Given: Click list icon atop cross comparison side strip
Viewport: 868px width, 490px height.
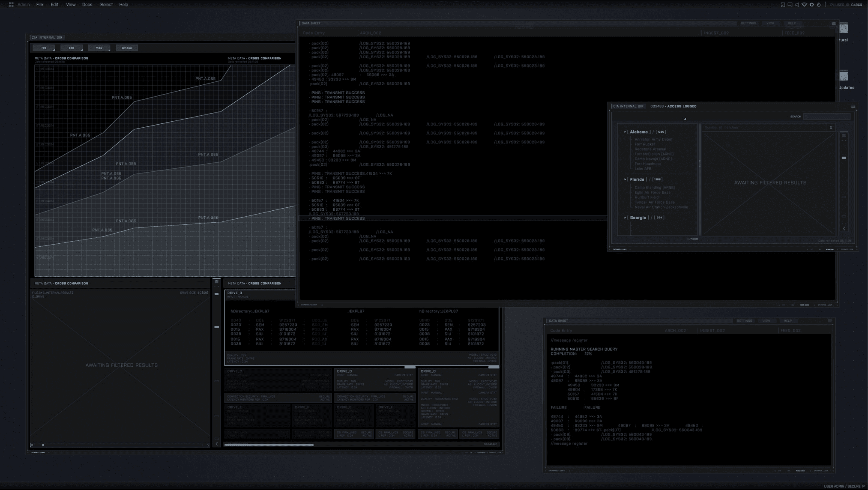Looking at the screenshot, I should click(x=217, y=281).
